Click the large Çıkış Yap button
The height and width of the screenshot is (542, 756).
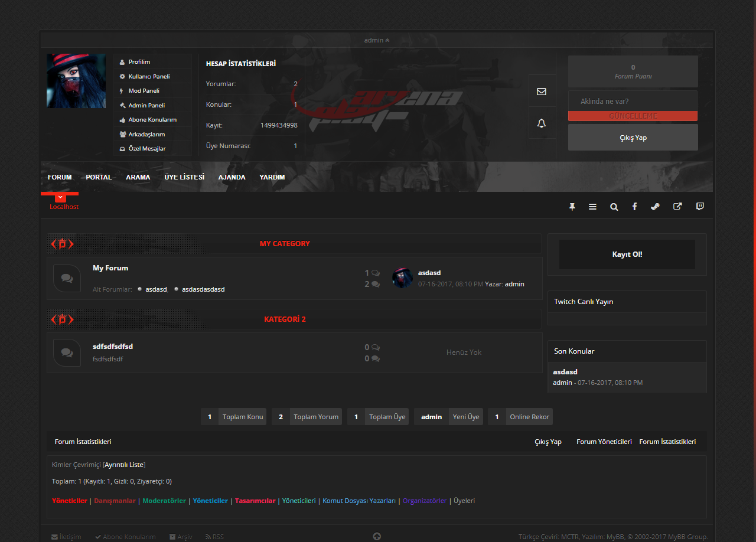[633, 138]
